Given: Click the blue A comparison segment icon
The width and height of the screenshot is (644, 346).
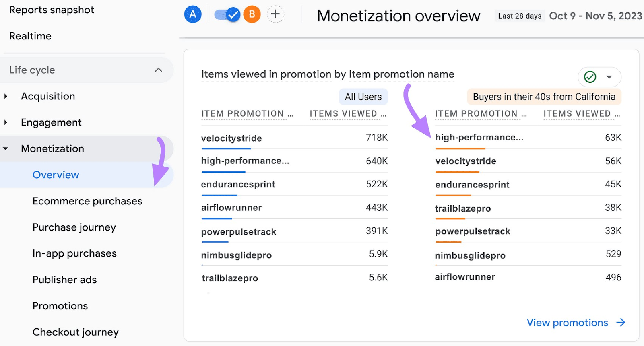Looking at the screenshot, I should click(x=192, y=14).
